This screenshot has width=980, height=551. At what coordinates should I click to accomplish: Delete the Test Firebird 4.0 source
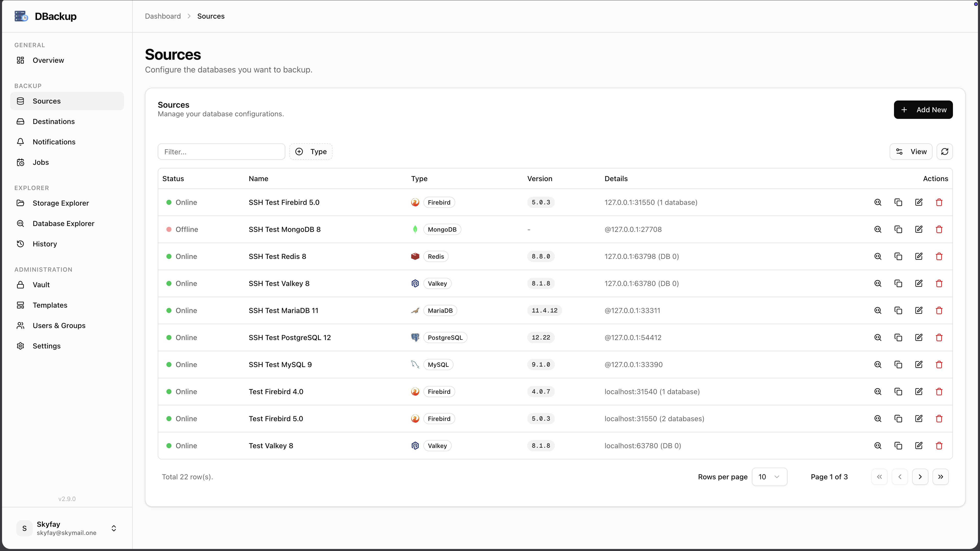tap(939, 391)
